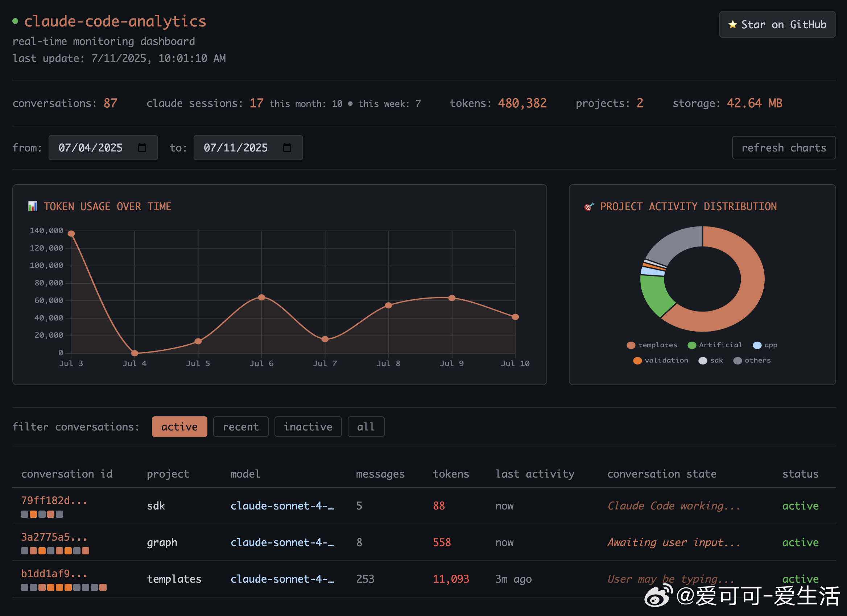
Task: Switch to the inactive conversations filter
Action: (308, 426)
